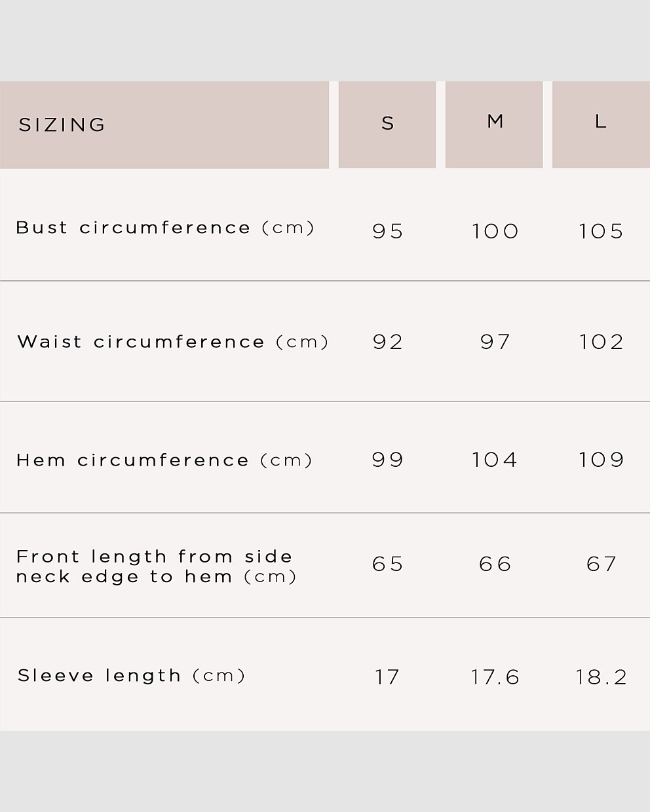The width and height of the screenshot is (650, 812).
Task: Click hem value 109 for size L
Action: point(601,460)
